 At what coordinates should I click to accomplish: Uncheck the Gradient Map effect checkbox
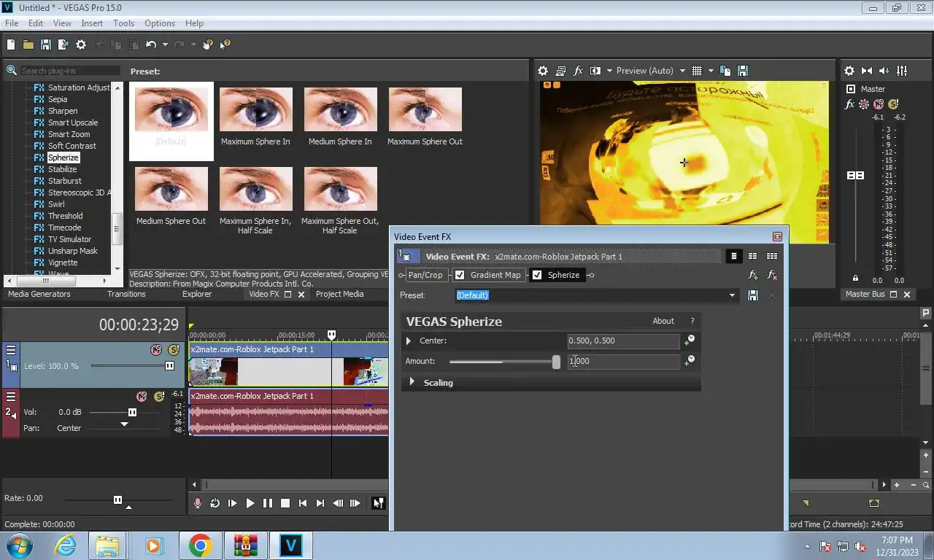(x=460, y=275)
